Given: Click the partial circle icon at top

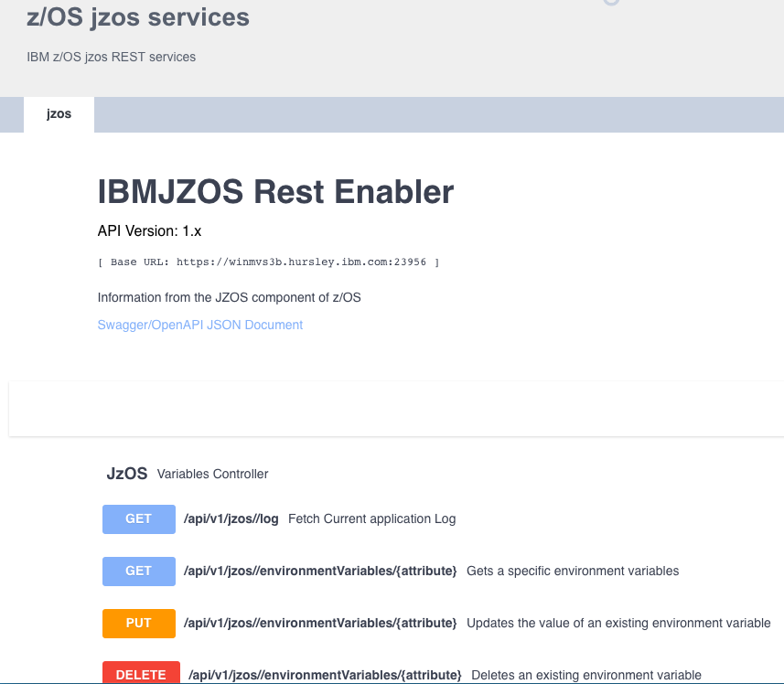Looking at the screenshot, I should [611, 3].
